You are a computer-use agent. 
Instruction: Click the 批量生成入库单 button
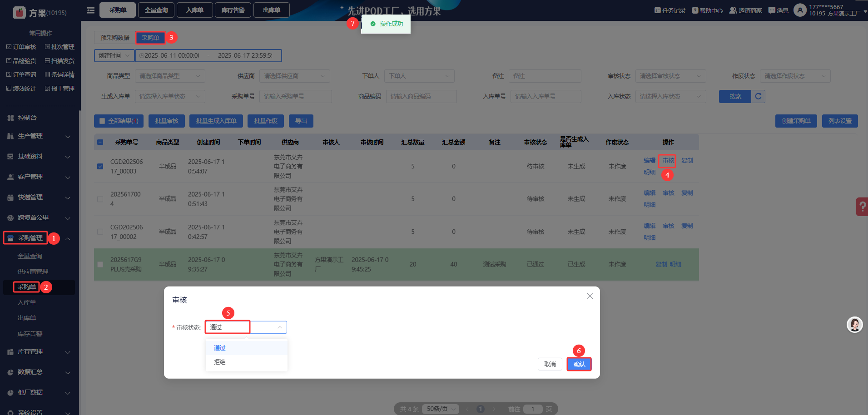pyautogui.click(x=216, y=121)
